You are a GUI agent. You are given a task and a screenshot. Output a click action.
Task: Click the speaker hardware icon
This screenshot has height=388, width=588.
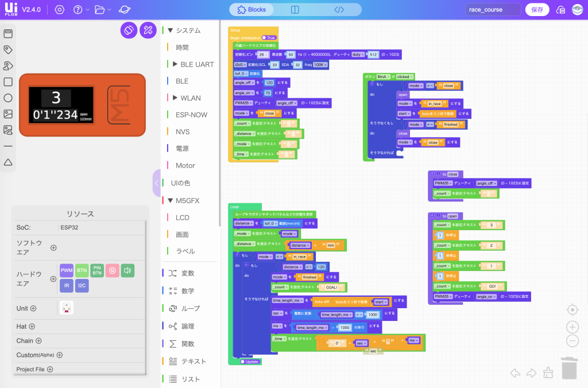127,270
